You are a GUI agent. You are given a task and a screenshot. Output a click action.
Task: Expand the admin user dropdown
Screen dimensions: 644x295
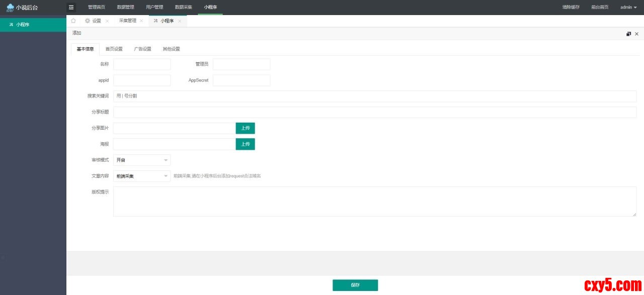[x=628, y=7]
